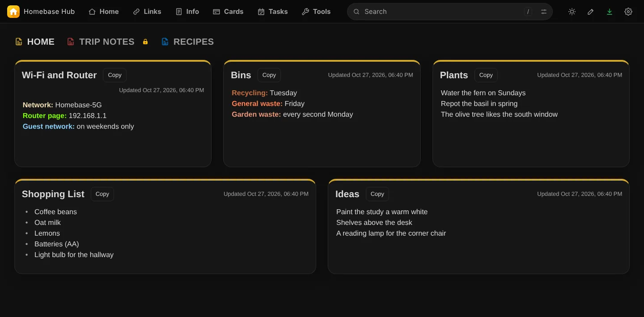Click 'A reading lamp for the corner chair'

pyautogui.click(x=391, y=233)
